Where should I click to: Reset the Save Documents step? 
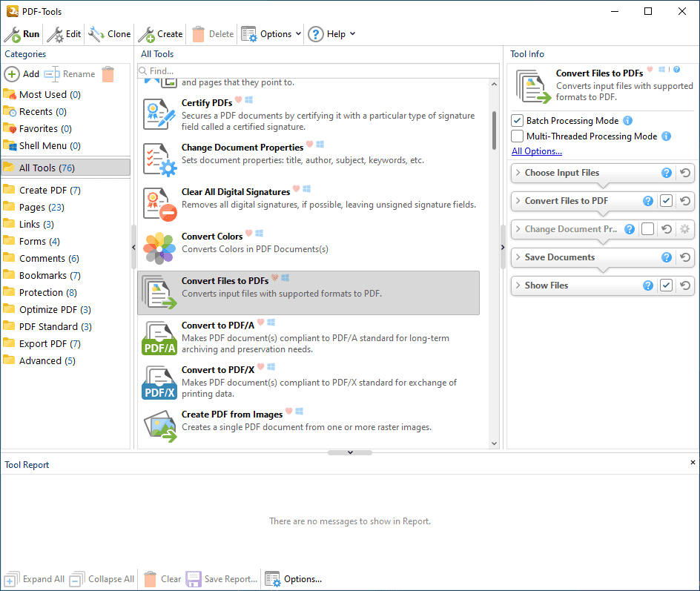tap(685, 257)
